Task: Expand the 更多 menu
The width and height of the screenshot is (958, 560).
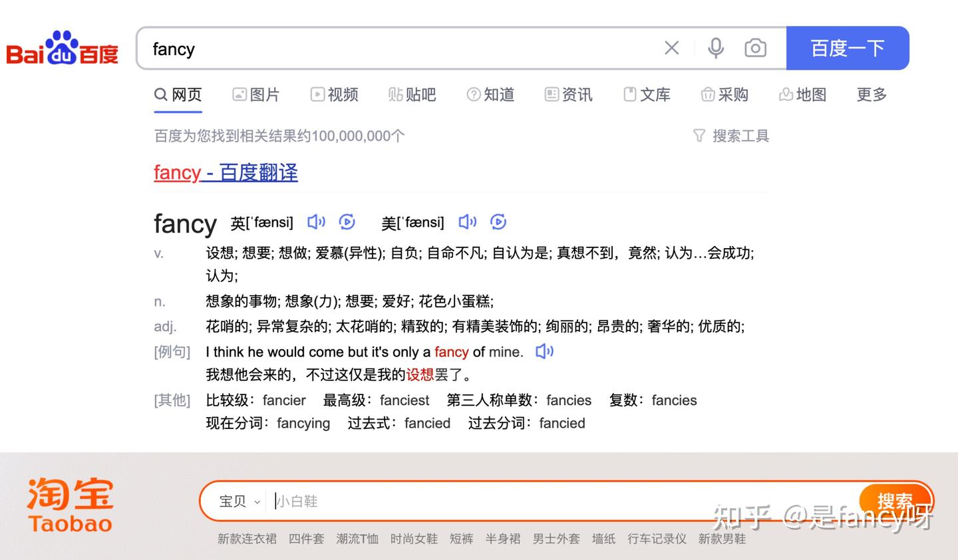Action: click(x=872, y=94)
